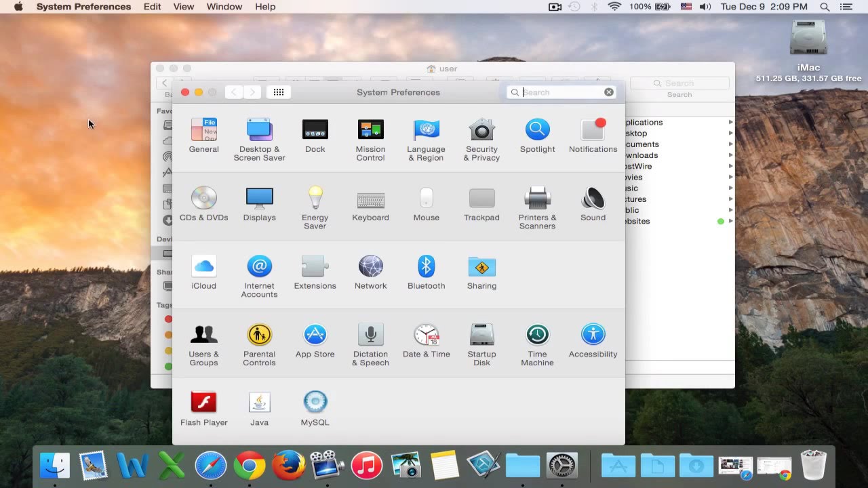
Task: Open the System Preferences app menu
Action: pos(83,7)
